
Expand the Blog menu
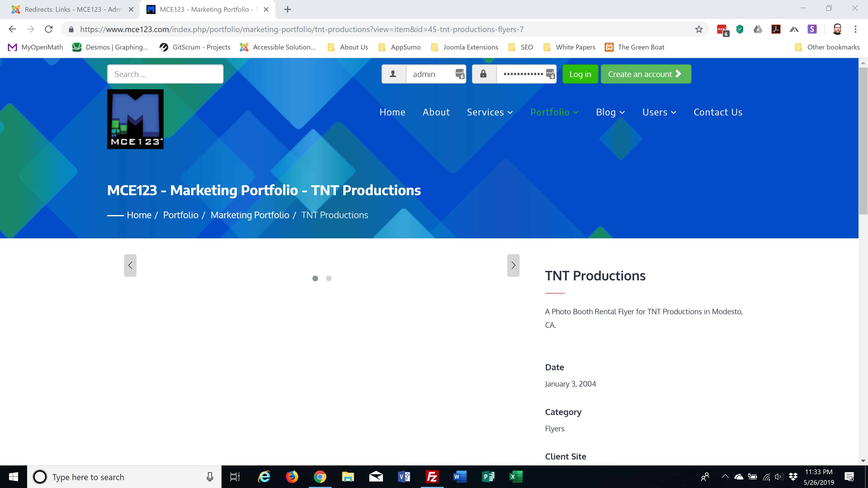pyautogui.click(x=610, y=112)
